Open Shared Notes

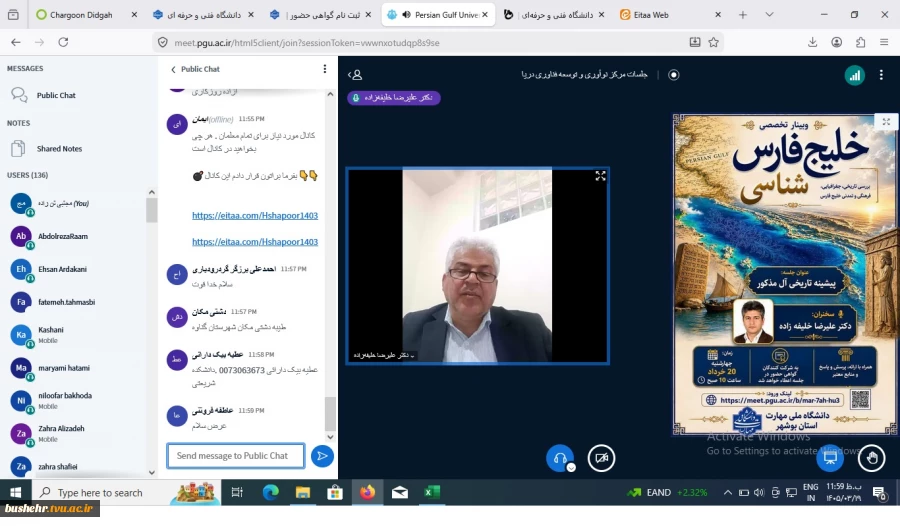tap(59, 149)
